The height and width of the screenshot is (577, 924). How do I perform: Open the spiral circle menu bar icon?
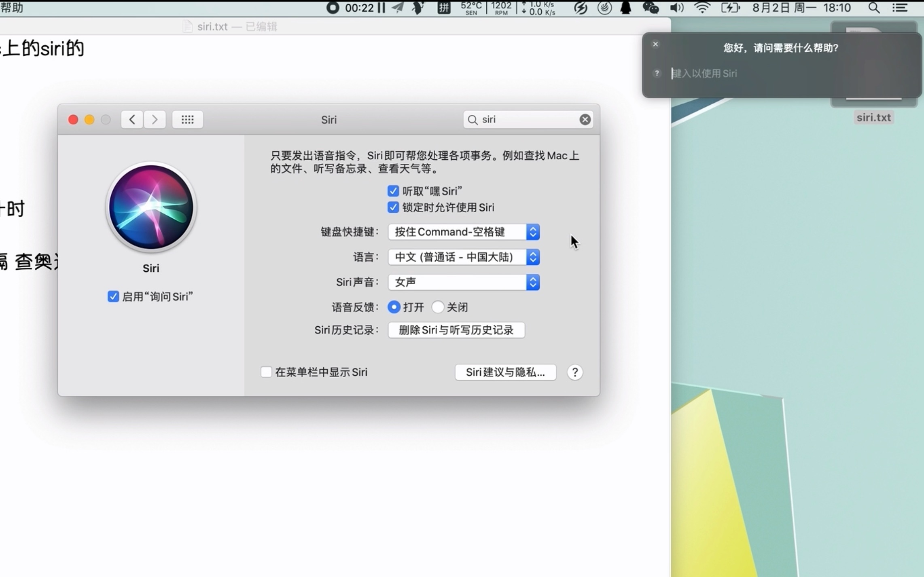604,8
